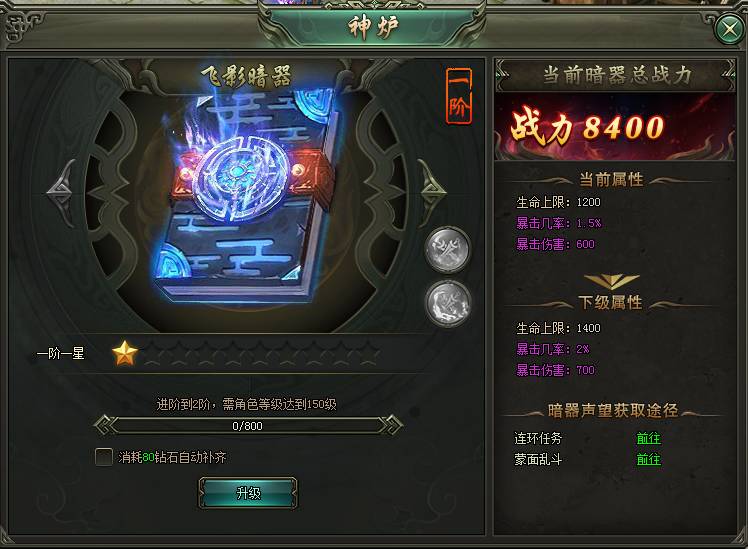Click the first empty star after the gold star
The image size is (748, 549).
click(153, 354)
